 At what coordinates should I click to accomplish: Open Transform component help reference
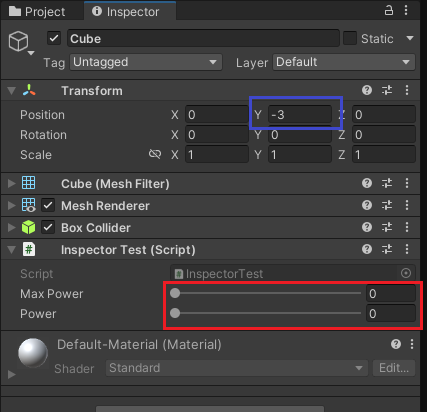(x=367, y=90)
